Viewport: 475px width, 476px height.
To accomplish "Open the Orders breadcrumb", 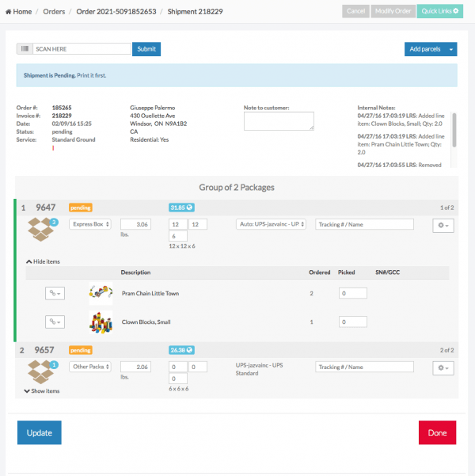I will (54, 12).
